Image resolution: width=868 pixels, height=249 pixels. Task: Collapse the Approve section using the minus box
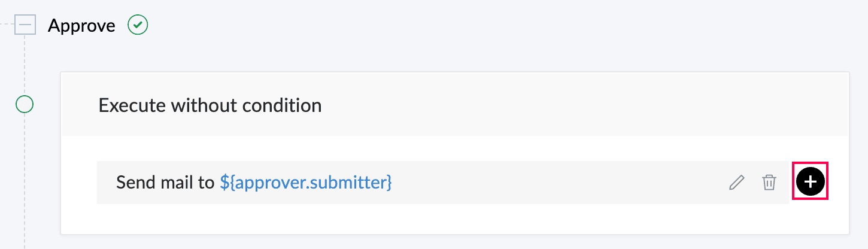25,25
